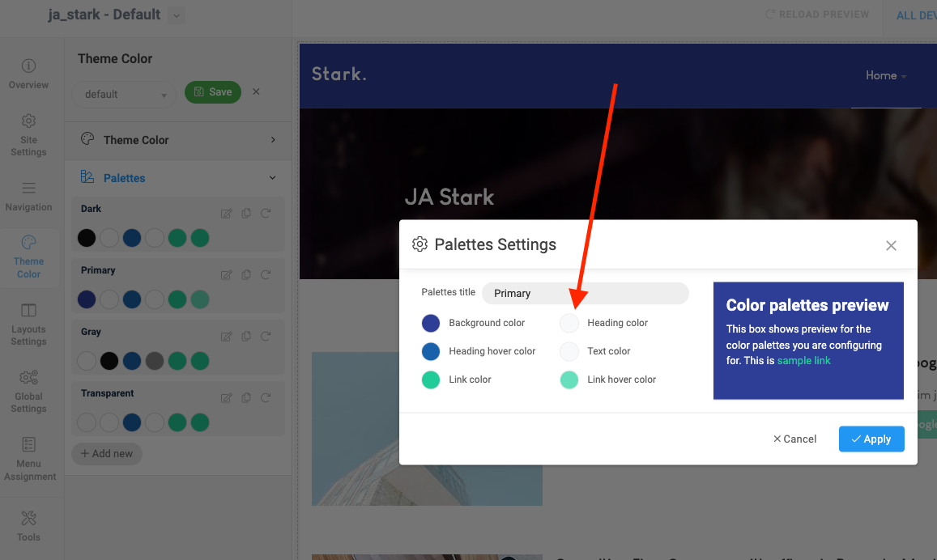
Task: Expand the Theme Color section
Action: pos(178,140)
